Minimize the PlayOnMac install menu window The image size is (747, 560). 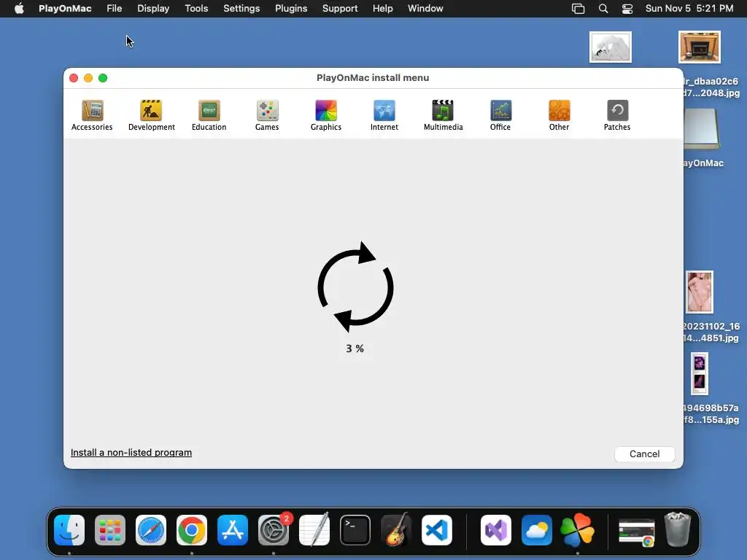88,78
